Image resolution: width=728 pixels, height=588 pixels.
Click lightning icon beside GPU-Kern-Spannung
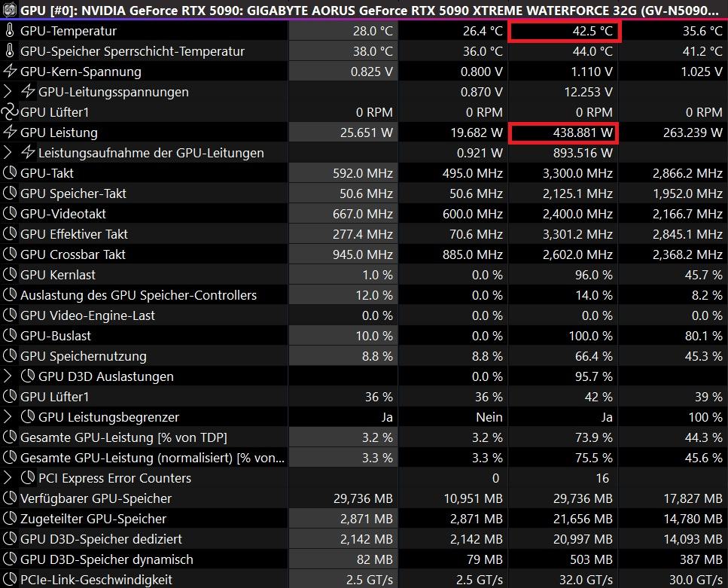(x=10, y=72)
